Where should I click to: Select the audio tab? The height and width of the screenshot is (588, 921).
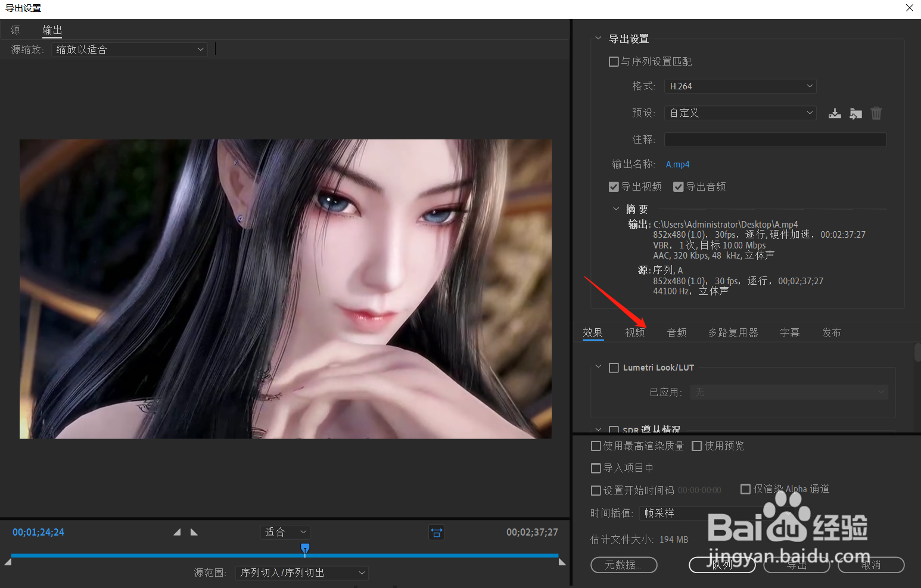tap(677, 332)
